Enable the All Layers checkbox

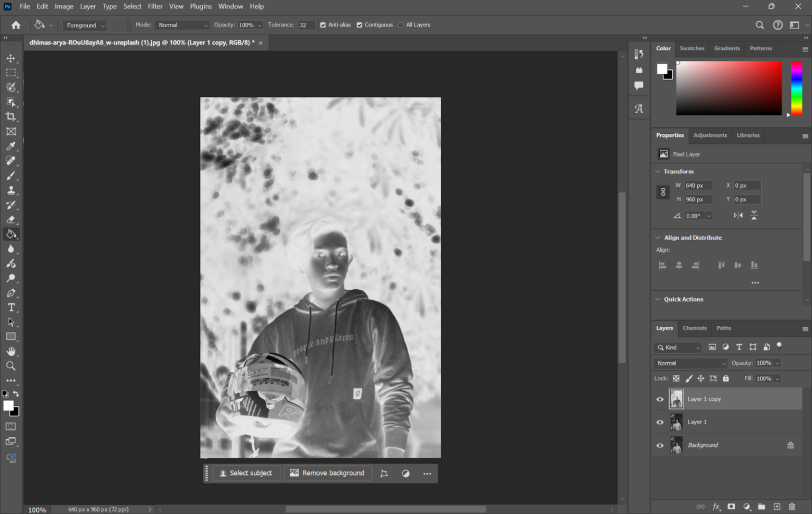(x=401, y=25)
